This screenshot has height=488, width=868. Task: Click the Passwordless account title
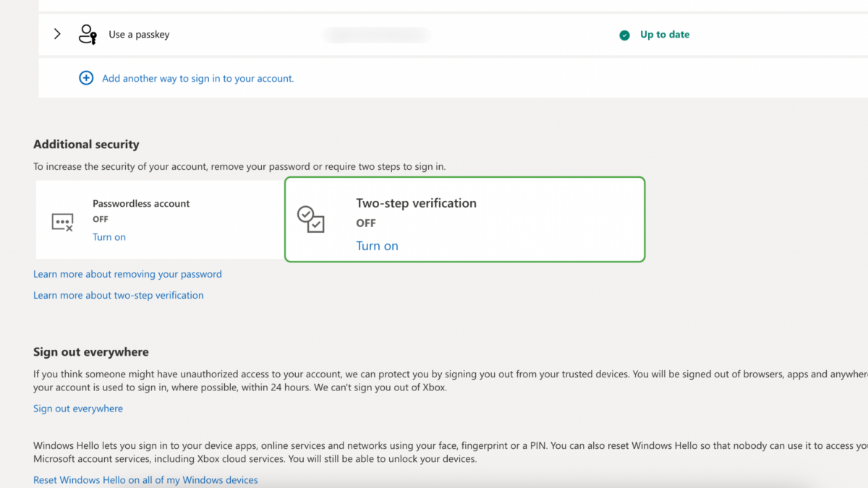[x=141, y=204]
